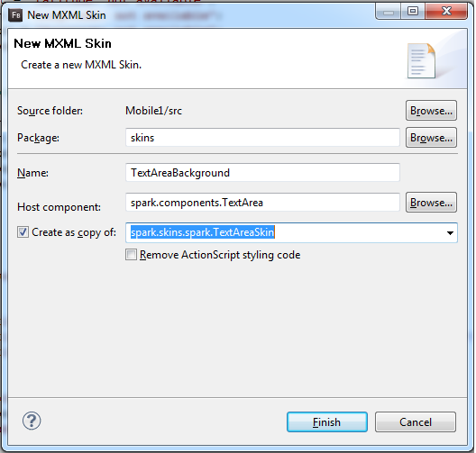Expand the Create as copy of dropdown arrow

[x=450, y=233]
